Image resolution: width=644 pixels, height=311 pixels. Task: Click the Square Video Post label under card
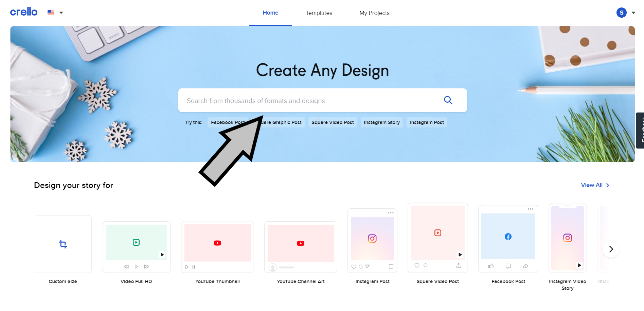pyautogui.click(x=438, y=281)
